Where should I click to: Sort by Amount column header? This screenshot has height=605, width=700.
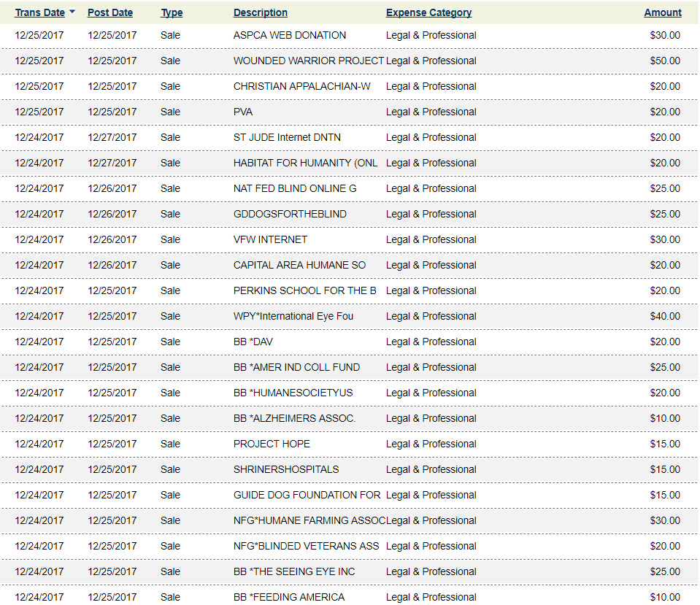pos(663,12)
